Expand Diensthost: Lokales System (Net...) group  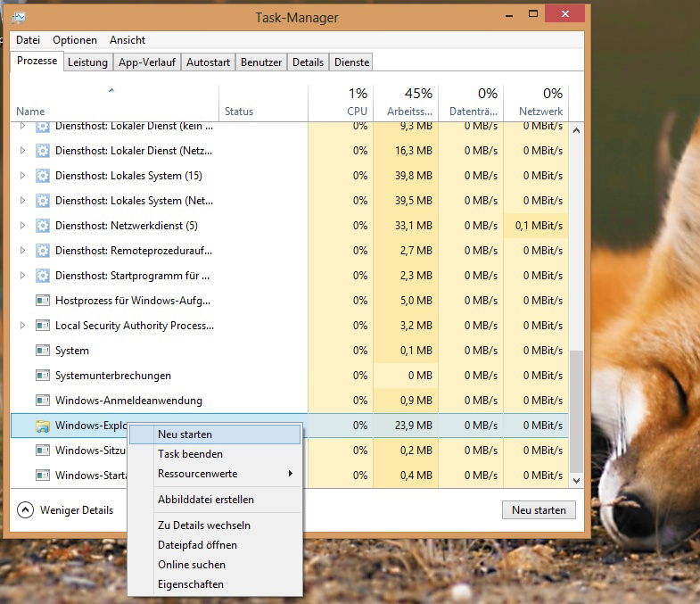22,201
